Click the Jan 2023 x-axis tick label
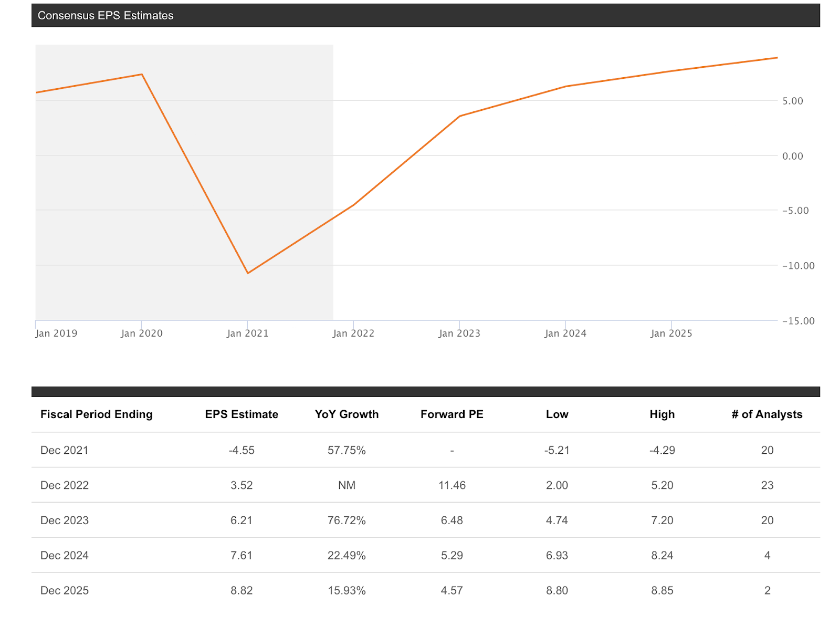840x625 pixels. pos(459,334)
